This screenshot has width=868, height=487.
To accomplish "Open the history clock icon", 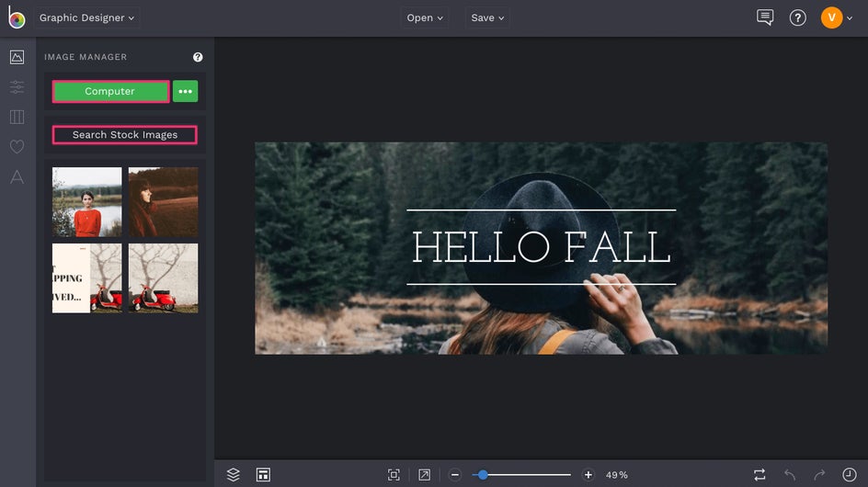I will [849, 474].
